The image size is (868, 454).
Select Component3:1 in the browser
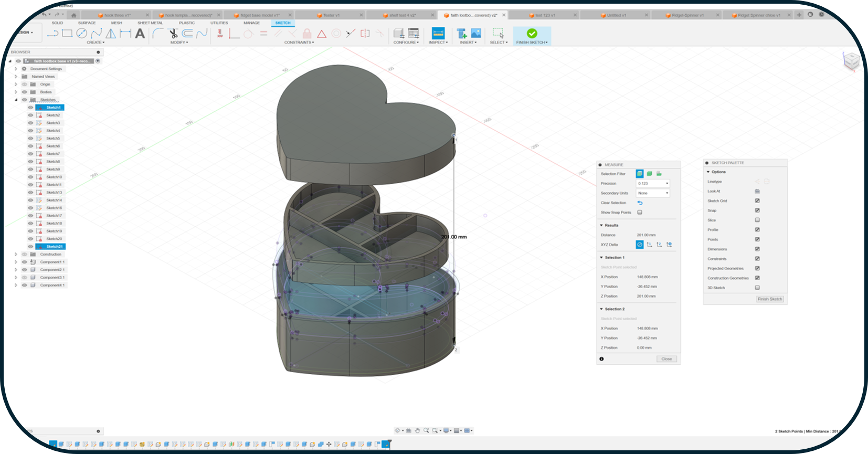(x=52, y=277)
